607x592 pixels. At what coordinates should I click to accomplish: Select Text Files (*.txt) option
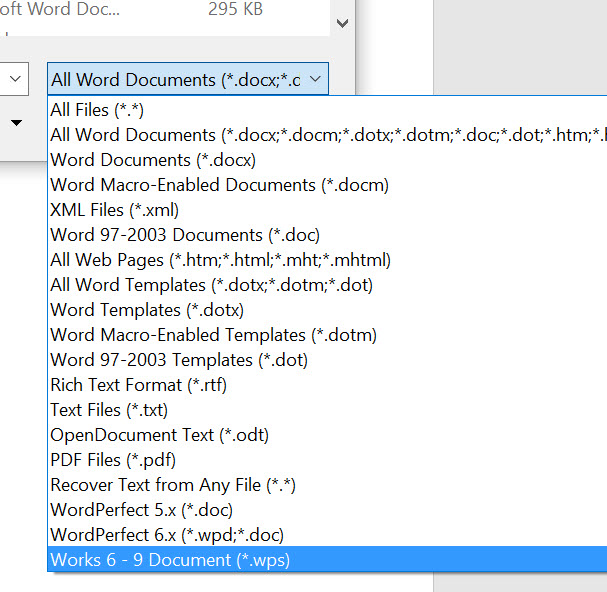327,410
